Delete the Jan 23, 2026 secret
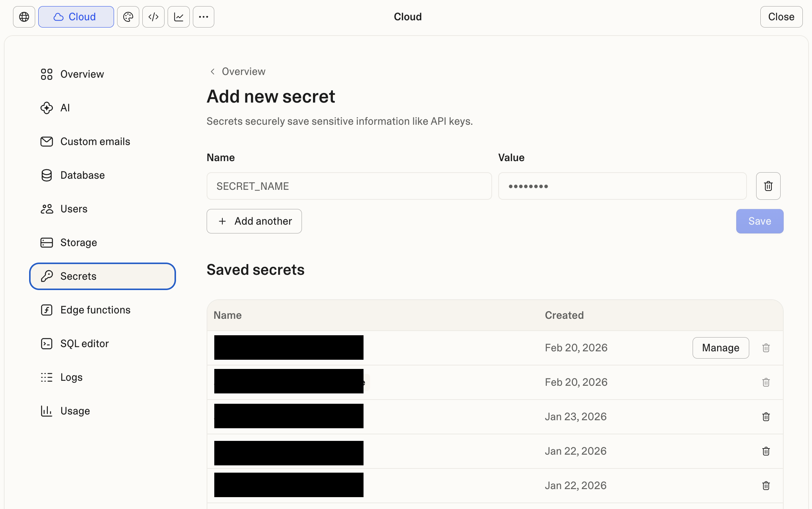The height and width of the screenshot is (509, 812). point(766,417)
